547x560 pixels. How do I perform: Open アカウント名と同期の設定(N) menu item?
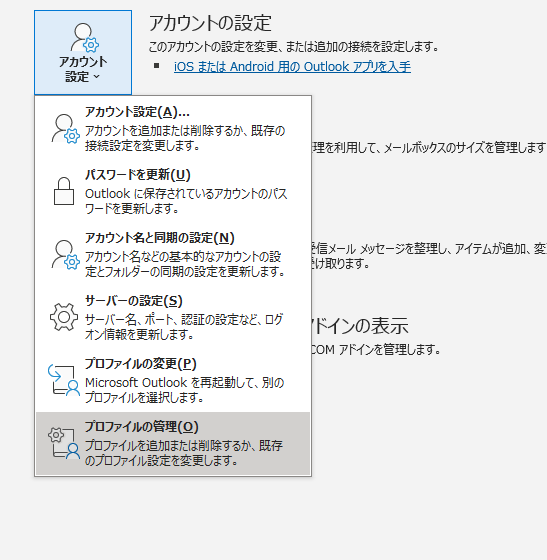pyautogui.click(x=173, y=254)
